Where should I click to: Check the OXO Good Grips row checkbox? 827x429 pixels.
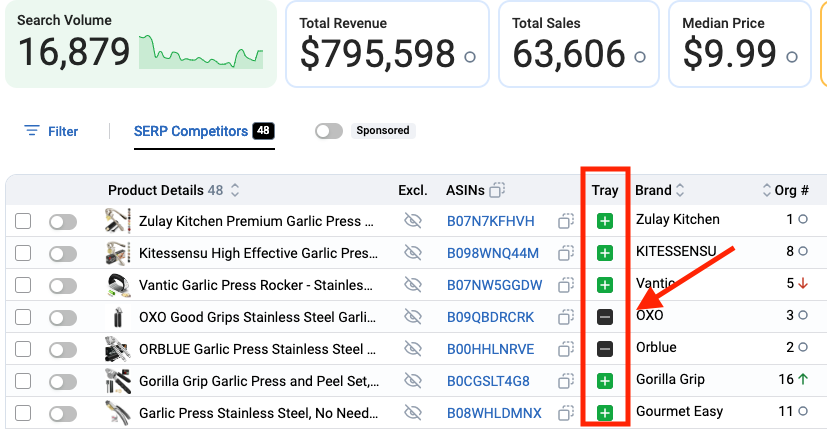click(23, 317)
